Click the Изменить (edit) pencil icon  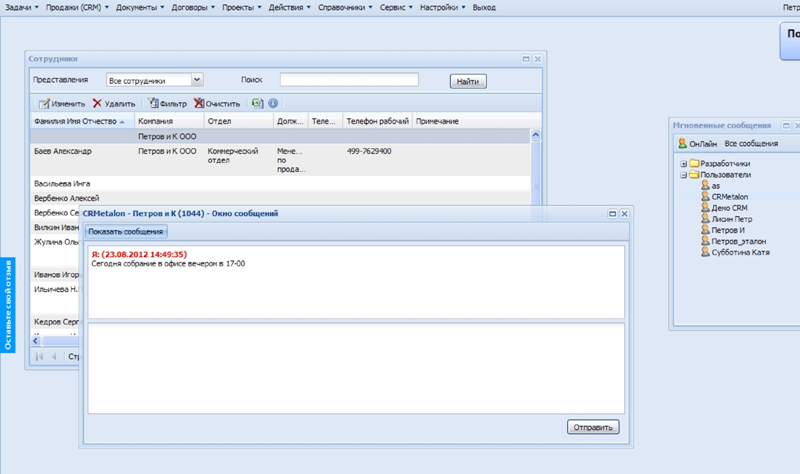pyautogui.click(x=44, y=103)
